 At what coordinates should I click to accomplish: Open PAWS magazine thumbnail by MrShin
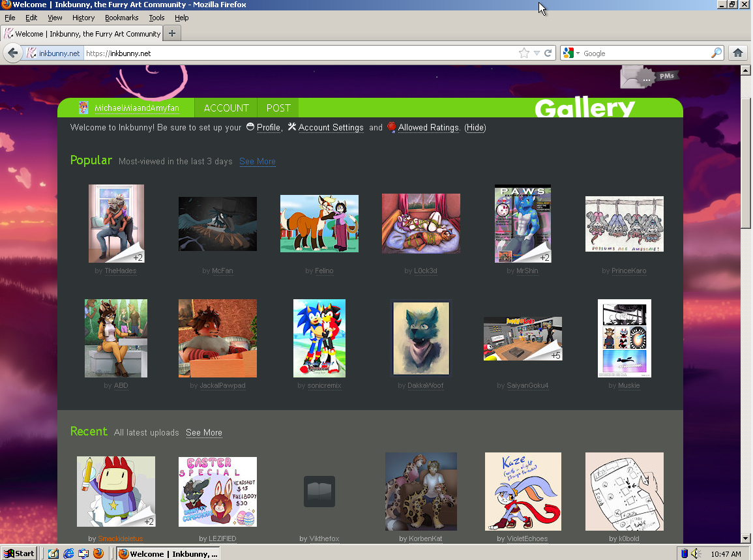tap(523, 224)
